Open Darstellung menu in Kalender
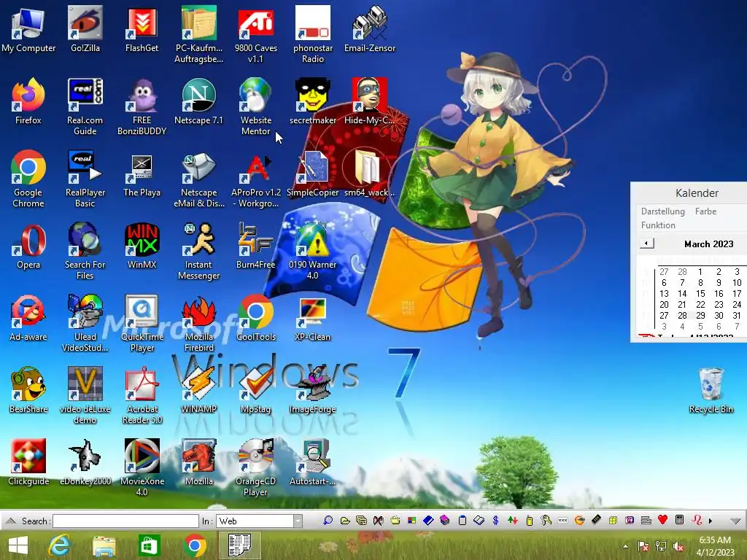 [662, 211]
